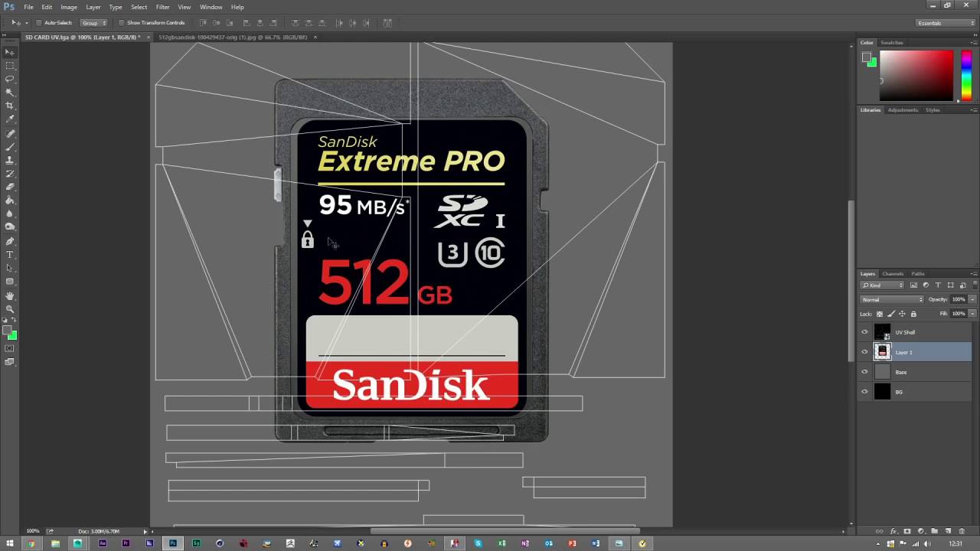This screenshot has width=980, height=551.
Task: Open the blend mode Normal dropdown
Action: click(x=892, y=299)
